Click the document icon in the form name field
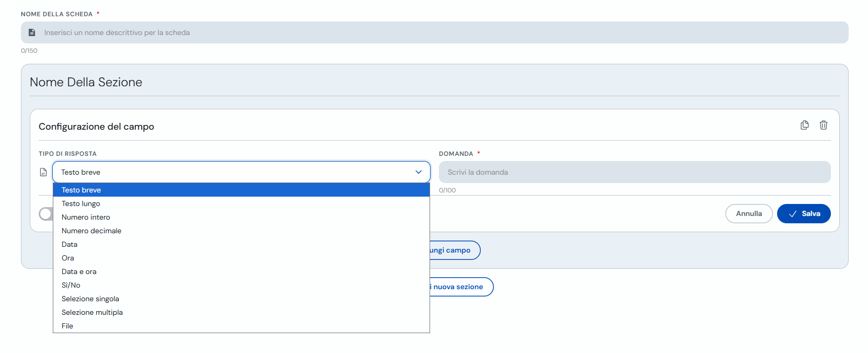Screen dimensions: 868x353 click(x=32, y=32)
